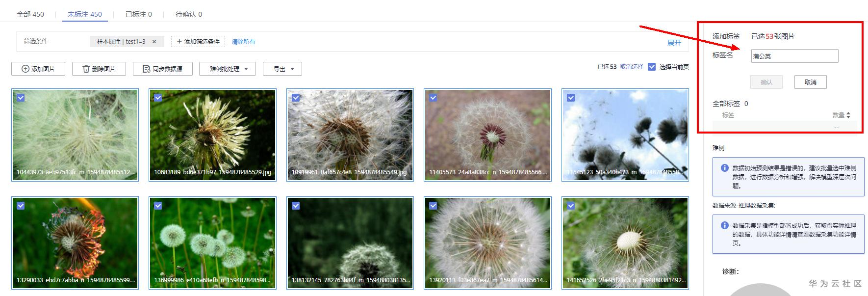Click info icon in 难例 note
Viewport: 868px width, 296px height.
tap(724, 168)
